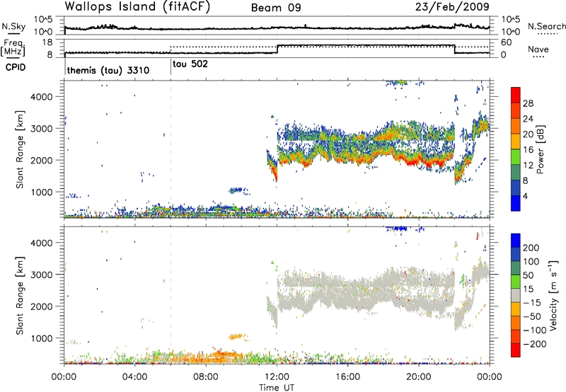Image resolution: width=566 pixels, height=392 pixels.
Task: Click the red top segment of power colorbar
Action: [516, 95]
